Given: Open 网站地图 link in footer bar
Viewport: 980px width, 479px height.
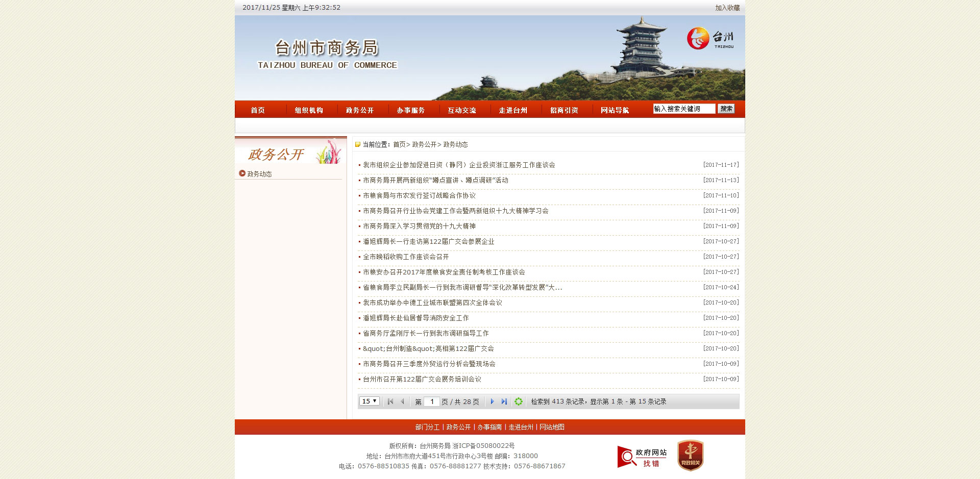Looking at the screenshot, I should 552,427.
